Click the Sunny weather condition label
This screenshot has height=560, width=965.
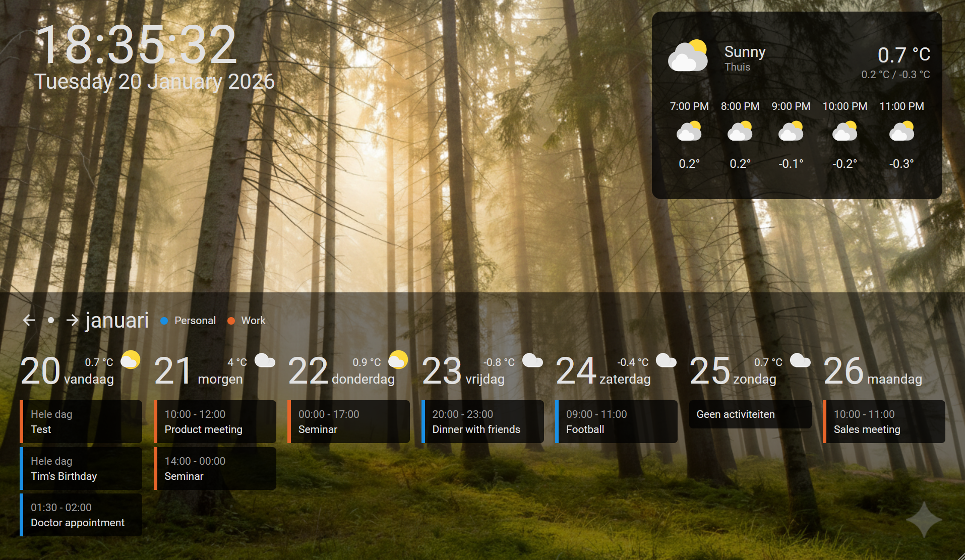coord(745,52)
